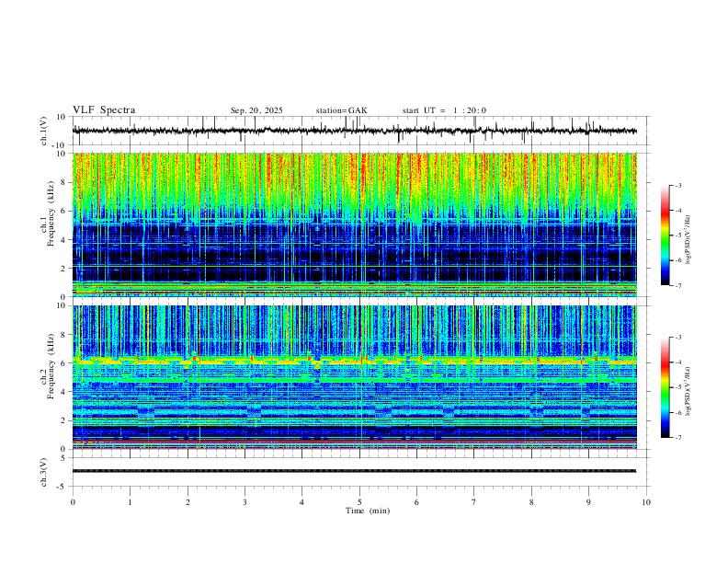Select the date text "Sep. 20, 2025"

[x=256, y=110]
